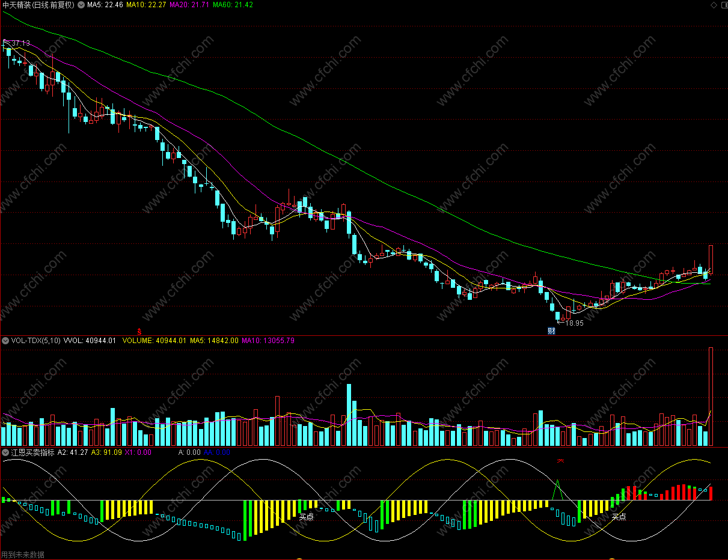
Task: Click X1: 0.00 indicator value
Action: click(x=138, y=452)
